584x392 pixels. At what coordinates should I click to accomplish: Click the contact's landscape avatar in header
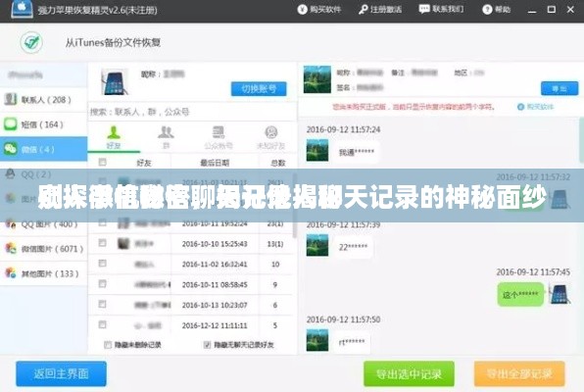[317, 79]
